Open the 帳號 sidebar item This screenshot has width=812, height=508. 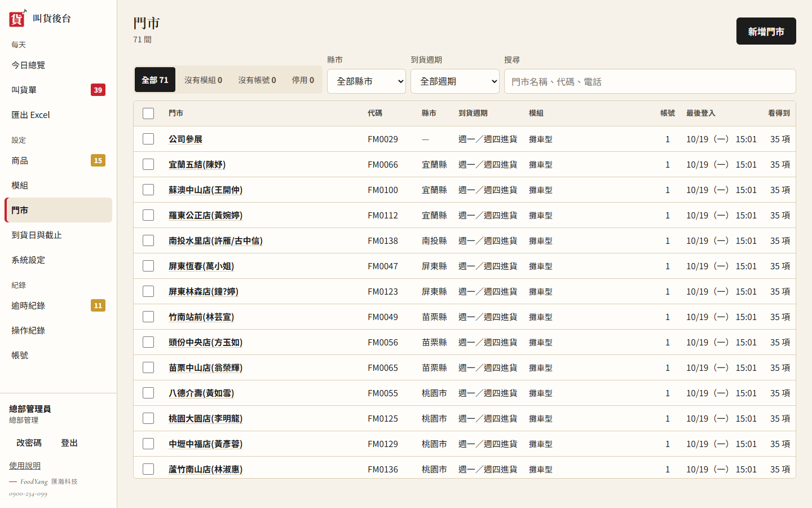point(59,355)
